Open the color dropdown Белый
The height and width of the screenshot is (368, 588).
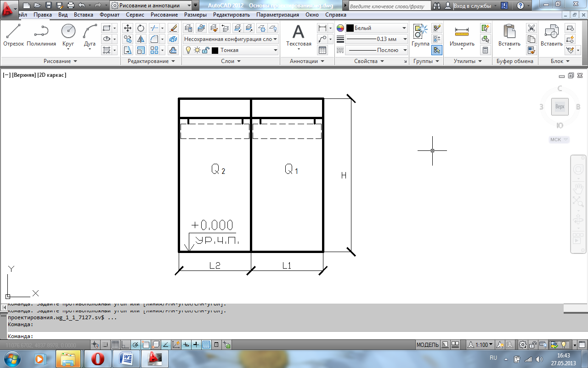(x=377, y=28)
